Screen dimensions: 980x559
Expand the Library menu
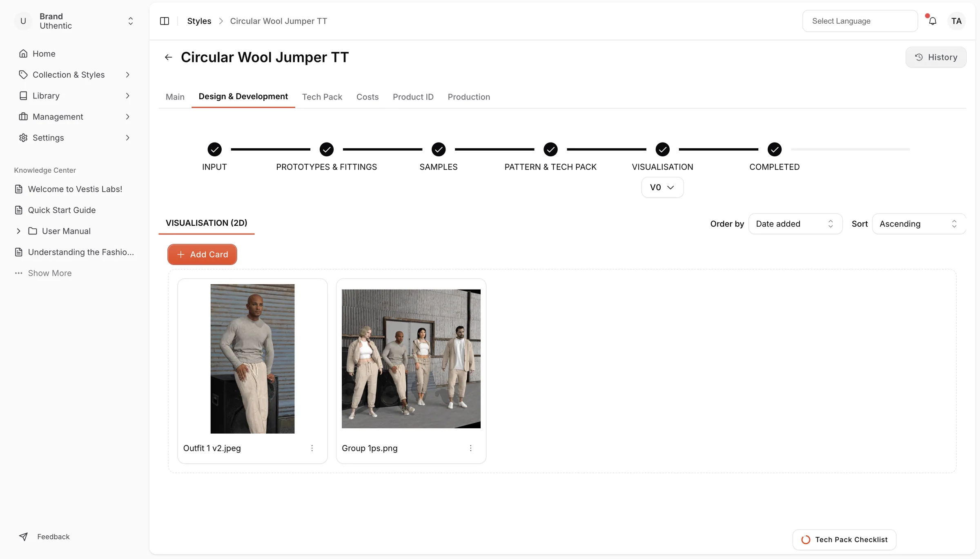click(x=75, y=96)
